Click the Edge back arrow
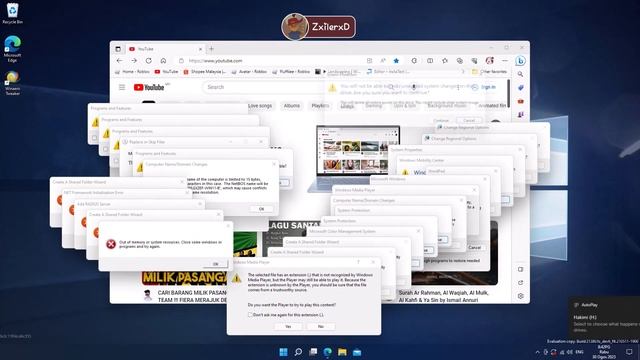 [119, 60]
